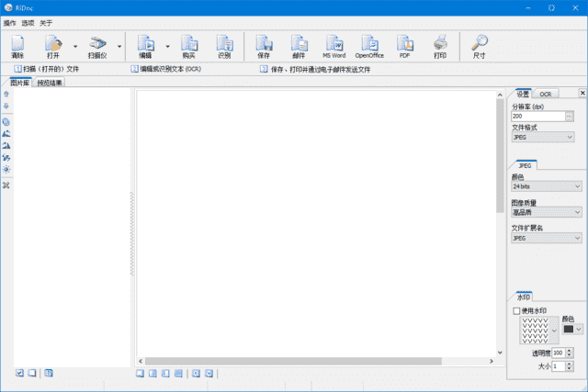Viewport: 588px width, 392px height.
Task: Click the brightness adjustment icon in sidebar
Action: tap(6, 170)
